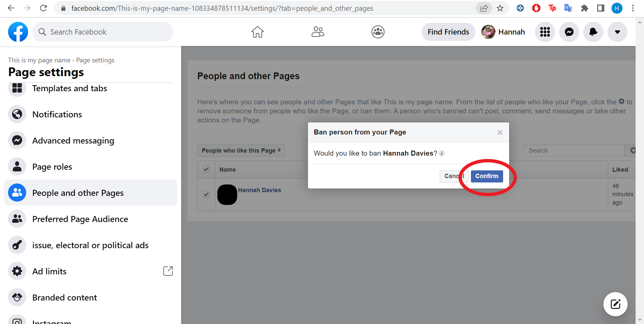Screen dimensions: 644x324
Task: Click the new message compose icon
Action: tap(615, 304)
